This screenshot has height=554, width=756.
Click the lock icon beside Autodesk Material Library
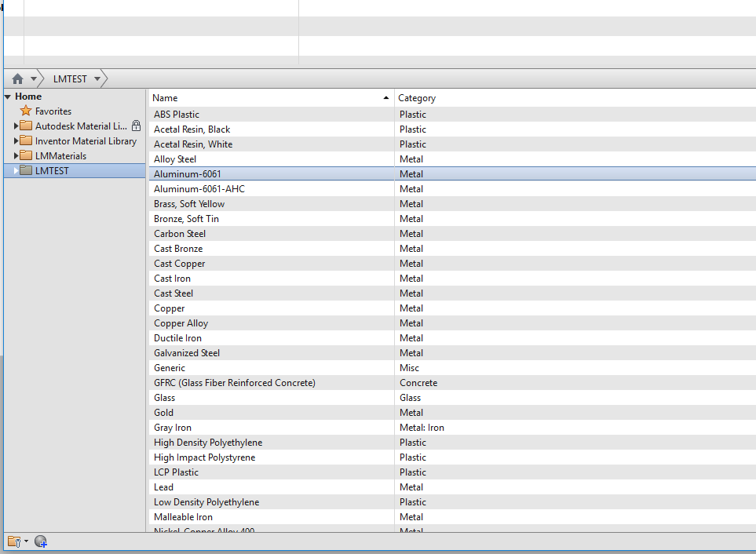[137, 126]
